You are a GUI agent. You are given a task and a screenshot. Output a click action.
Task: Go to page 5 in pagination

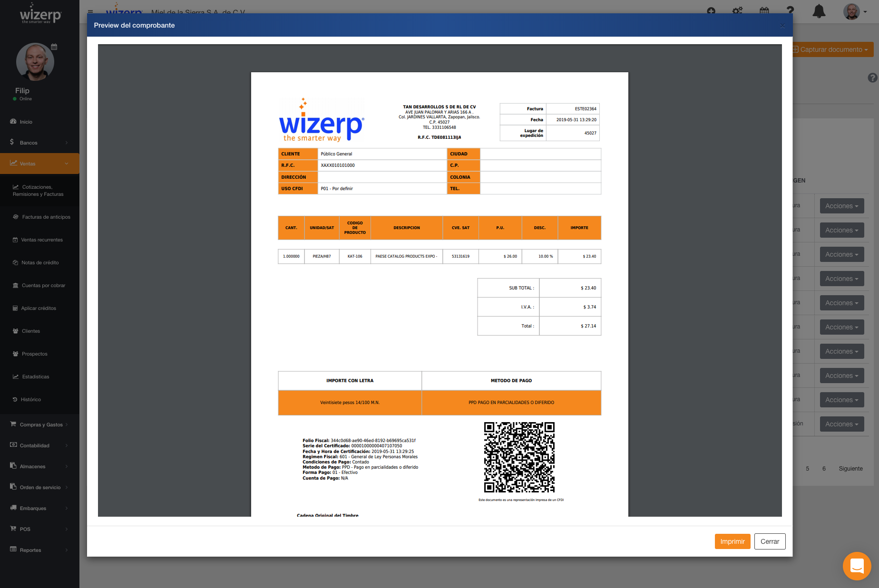807,469
